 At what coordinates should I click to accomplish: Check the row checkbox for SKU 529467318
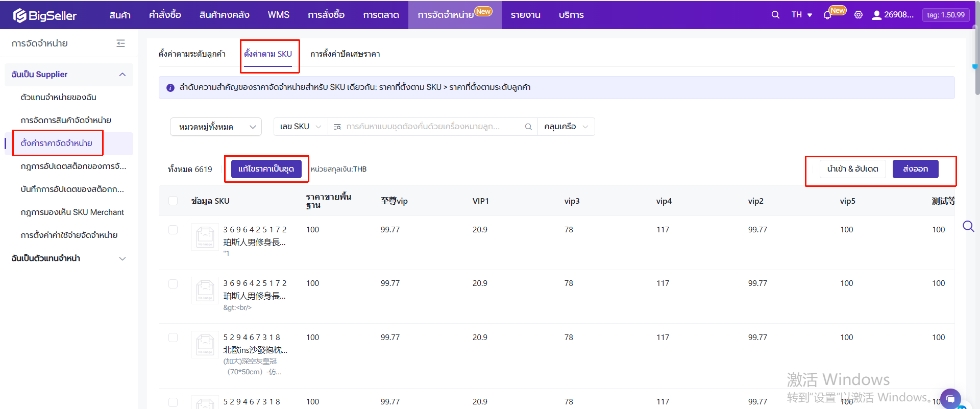pos(173,338)
